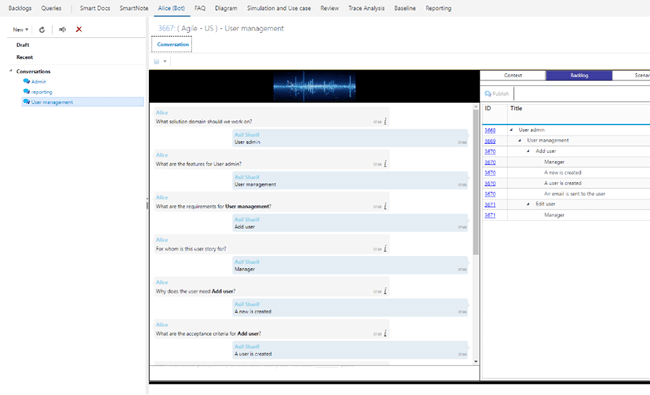
Task: Click the chat bubble icon beside Admin
Action: pyautogui.click(x=27, y=81)
